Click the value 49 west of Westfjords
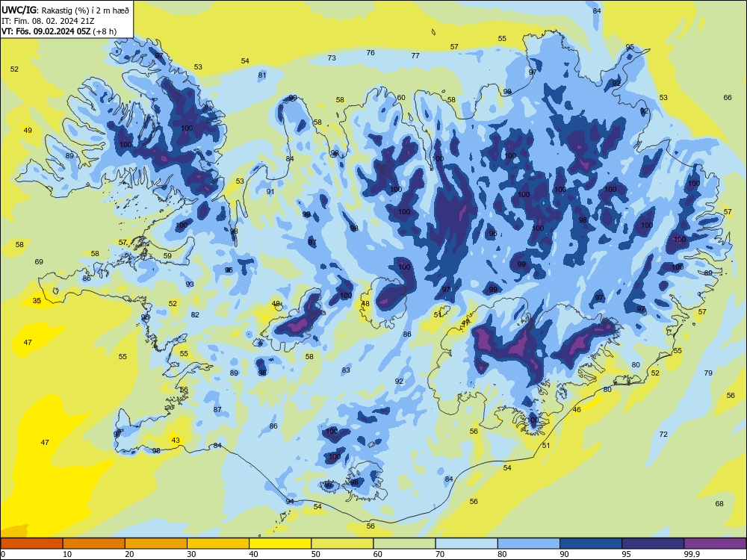The width and height of the screenshot is (747, 560). (28, 131)
